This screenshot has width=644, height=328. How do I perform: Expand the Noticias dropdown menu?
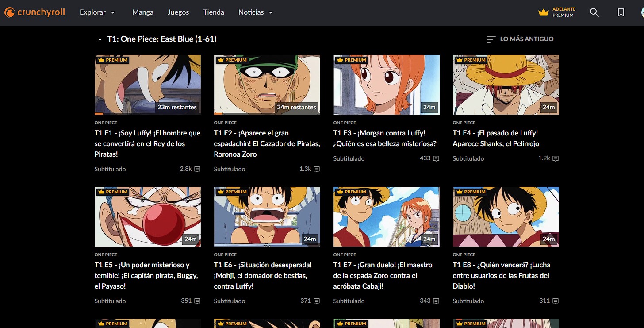tap(256, 12)
